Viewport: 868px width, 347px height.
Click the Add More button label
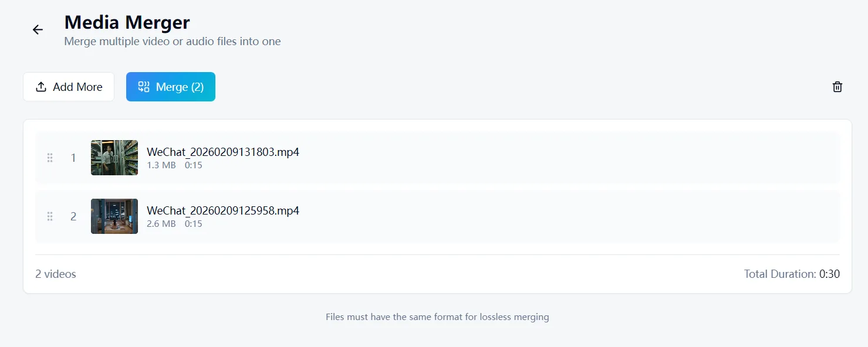tap(77, 87)
